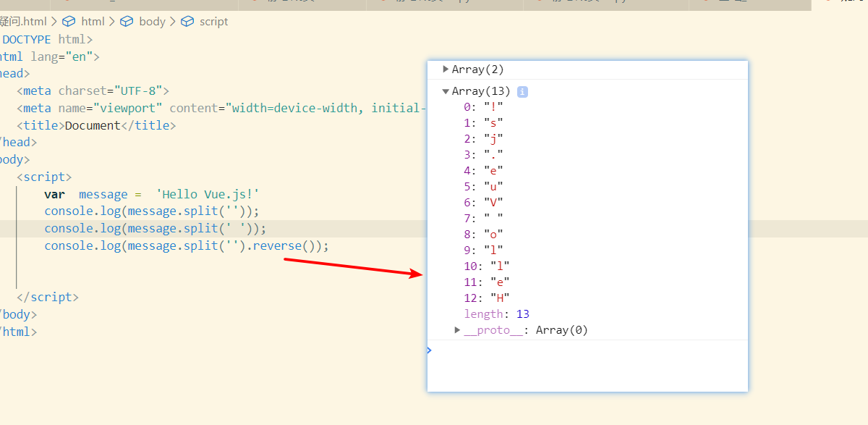Click the opening <script> tag
Viewport: 868px width, 425px height.
pos(44,177)
